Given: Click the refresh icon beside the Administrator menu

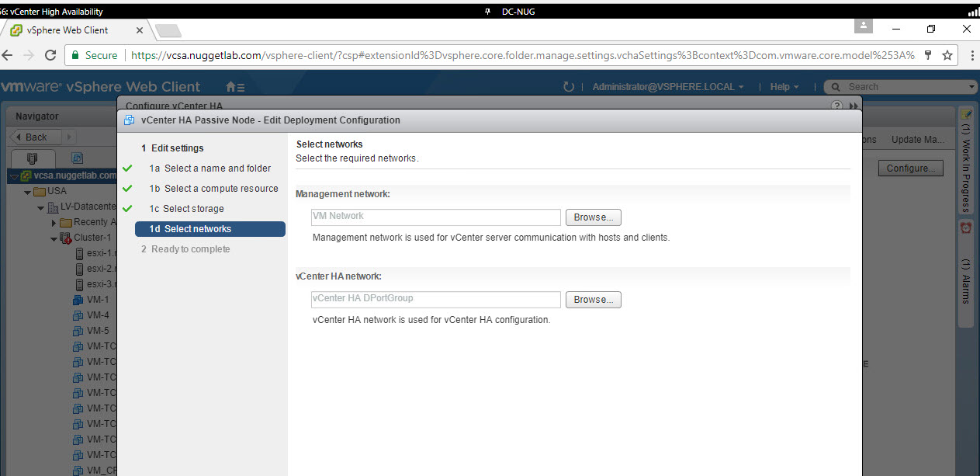Looking at the screenshot, I should [x=569, y=87].
